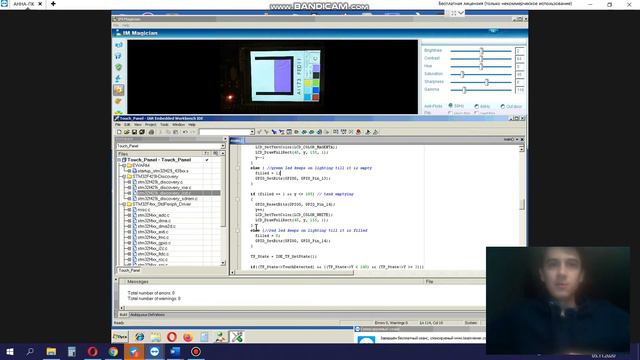Click the first icon in IM Magician sidebar
This screenshot has height=360, width=640.
coord(118,45)
